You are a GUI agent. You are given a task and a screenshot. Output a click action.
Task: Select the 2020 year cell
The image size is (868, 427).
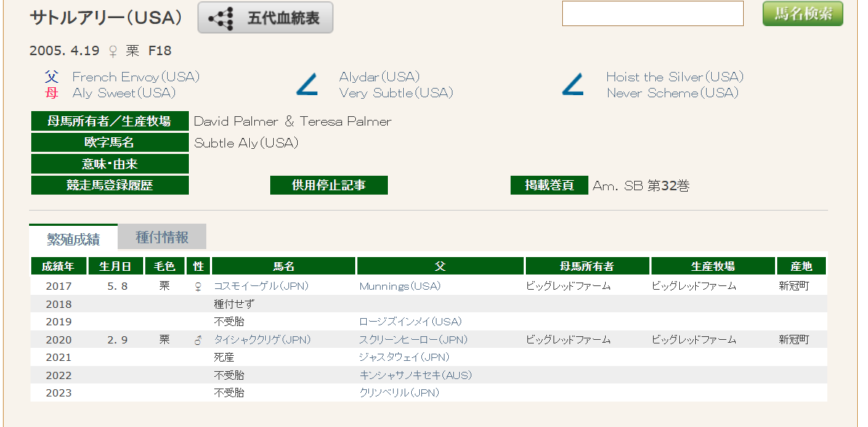(59, 340)
